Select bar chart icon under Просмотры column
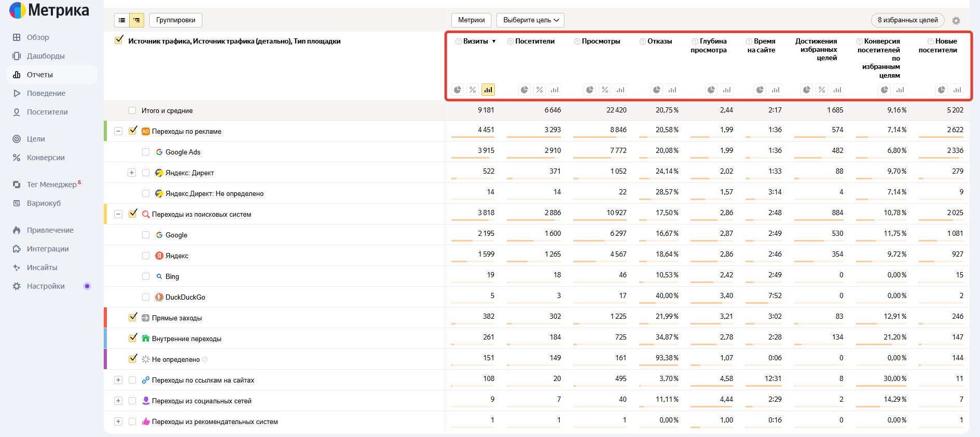 620,90
